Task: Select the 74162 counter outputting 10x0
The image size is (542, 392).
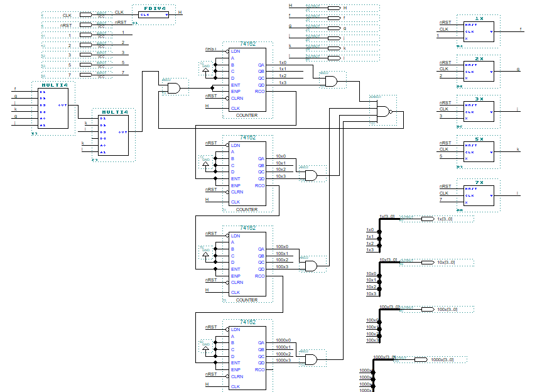Action: coord(247,173)
